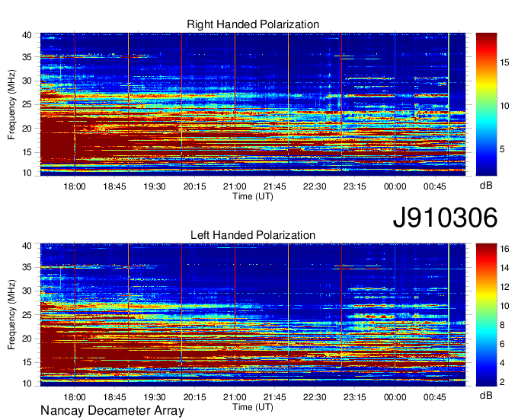Click the "22:30" time tick under the Left Handed plot
Viewport: 518px width, 420px height.
(315, 397)
